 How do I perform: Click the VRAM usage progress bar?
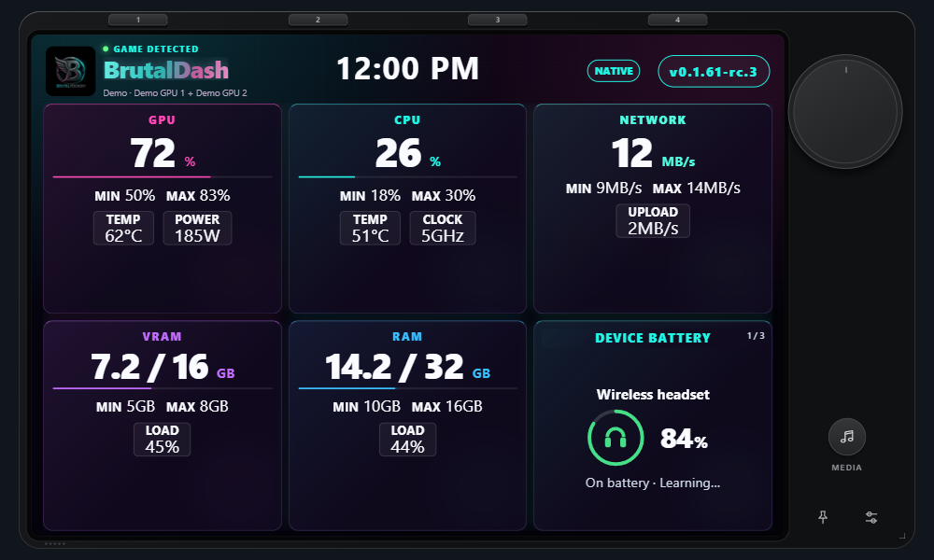(163, 388)
